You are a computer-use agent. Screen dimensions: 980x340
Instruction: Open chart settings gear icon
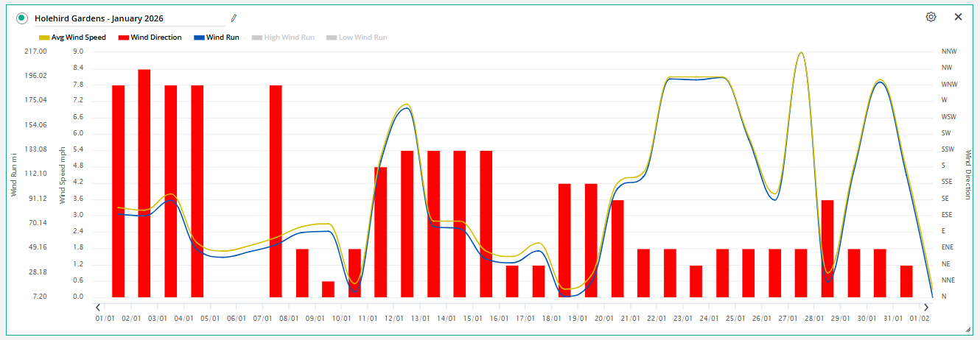pos(931,17)
